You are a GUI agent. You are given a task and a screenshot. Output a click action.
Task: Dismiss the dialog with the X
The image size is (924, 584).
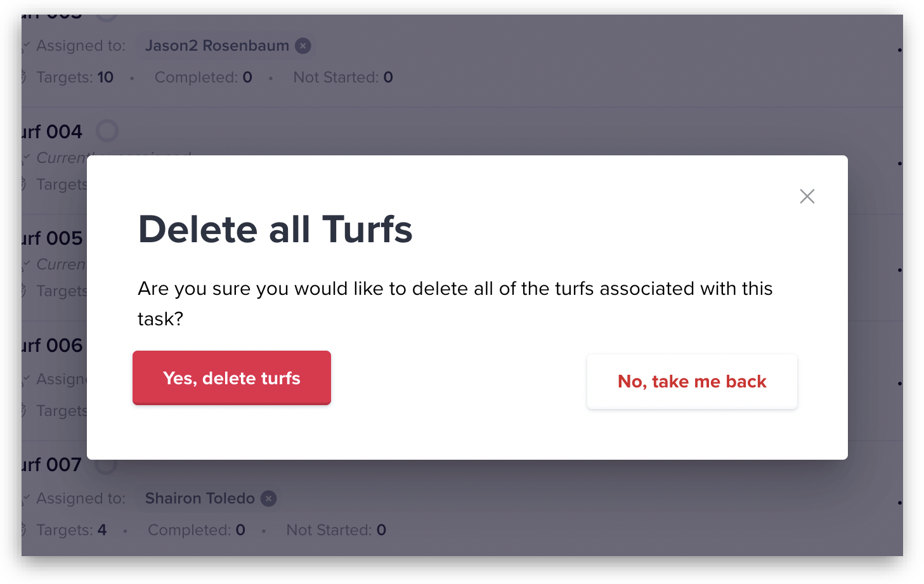click(x=807, y=197)
